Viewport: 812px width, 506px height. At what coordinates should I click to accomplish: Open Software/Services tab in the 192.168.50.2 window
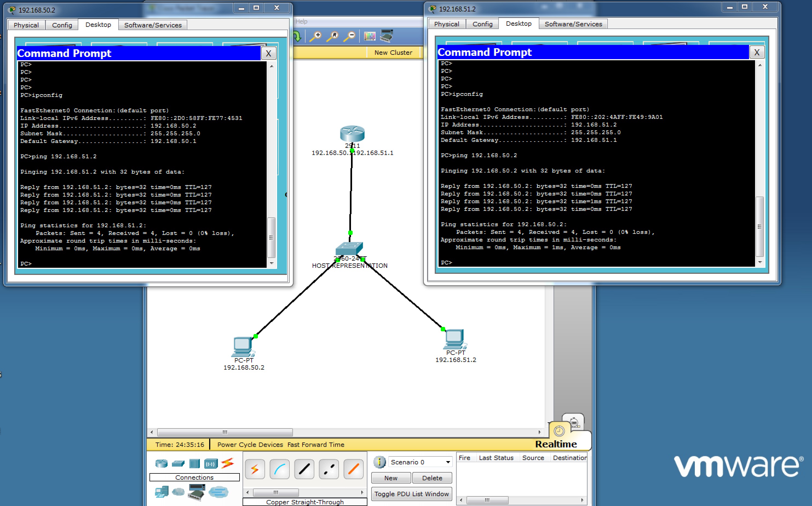pos(153,25)
